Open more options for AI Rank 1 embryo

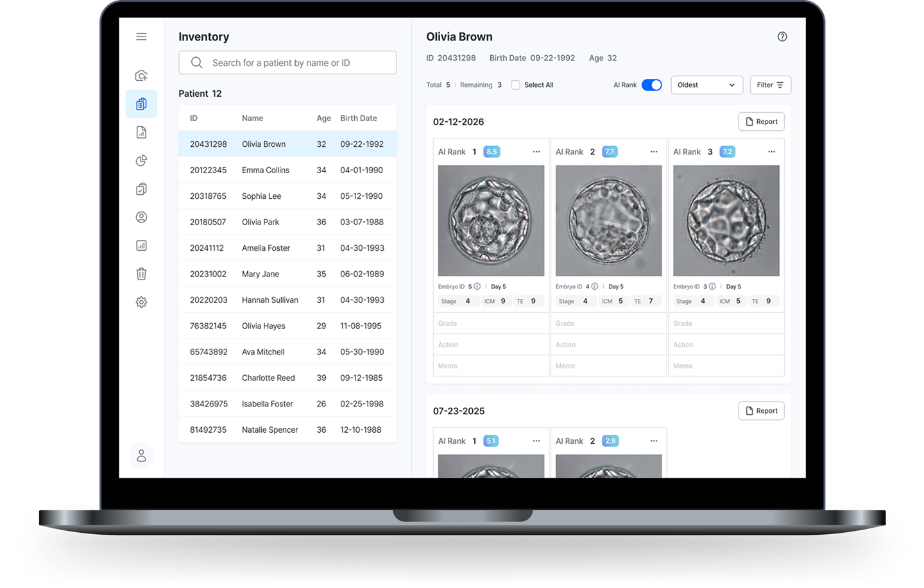[x=536, y=152]
